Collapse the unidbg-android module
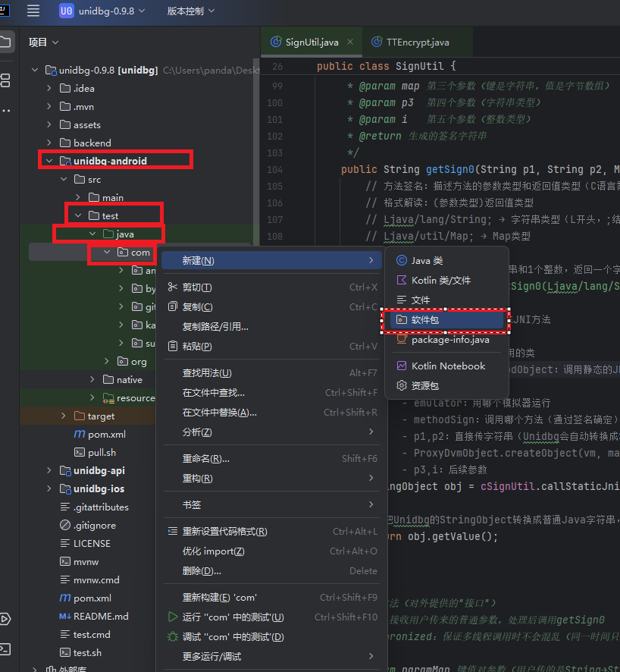620x672 pixels. point(49,161)
